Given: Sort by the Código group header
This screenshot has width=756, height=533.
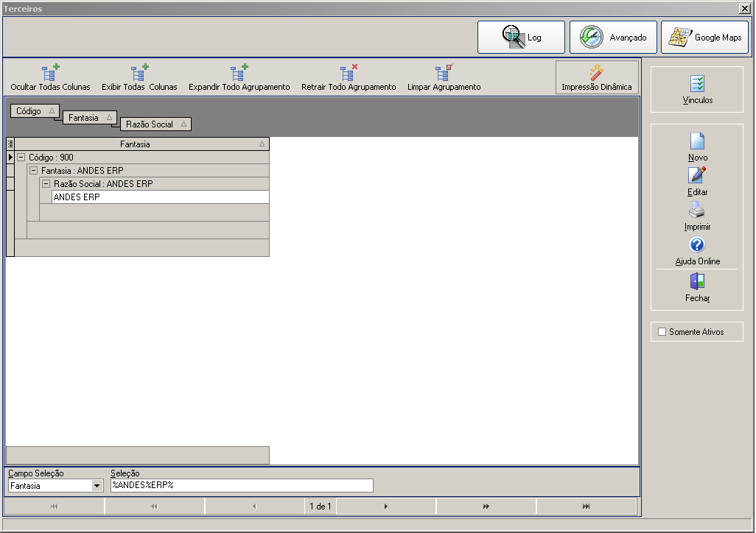Looking at the screenshot, I should (35, 111).
